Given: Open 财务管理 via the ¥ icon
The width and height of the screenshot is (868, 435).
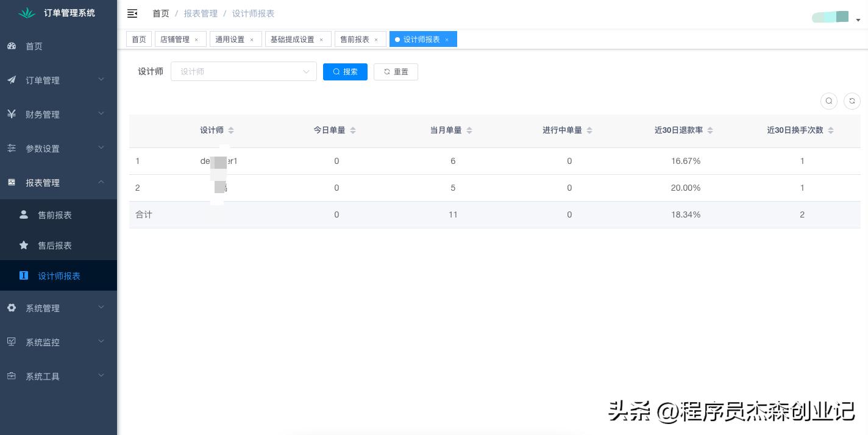Looking at the screenshot, I should 12,114.
